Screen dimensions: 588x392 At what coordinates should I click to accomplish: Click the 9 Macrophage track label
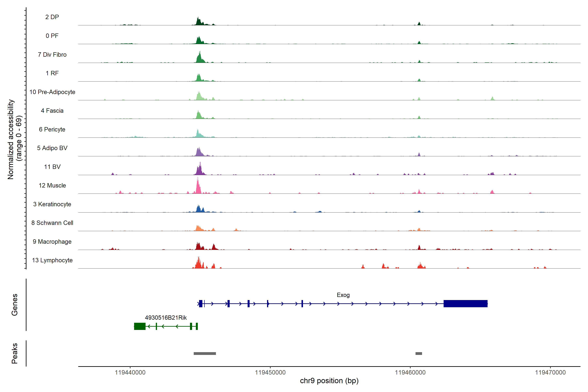(x=52, y=242)
